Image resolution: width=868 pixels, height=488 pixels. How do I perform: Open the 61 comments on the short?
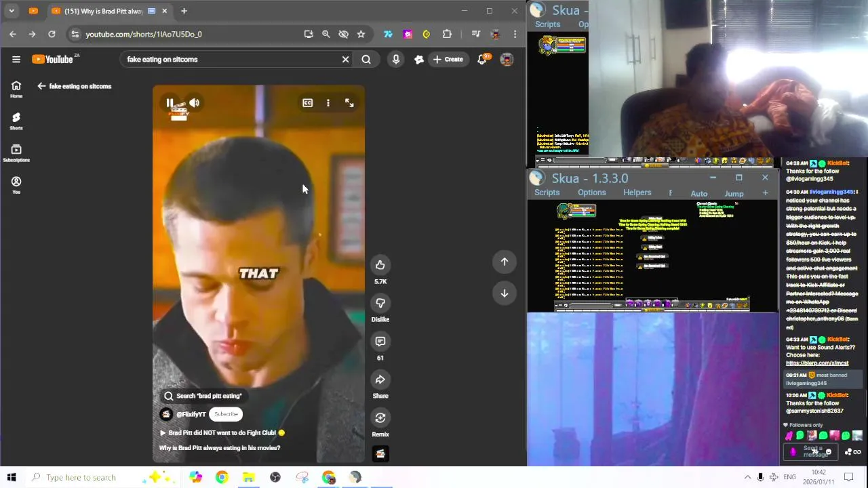pyautogui.click(x=380, y=342)
